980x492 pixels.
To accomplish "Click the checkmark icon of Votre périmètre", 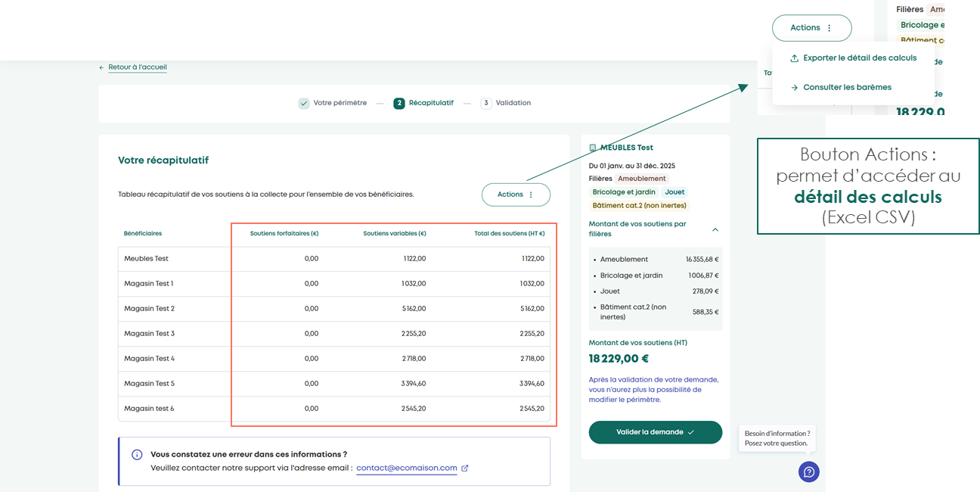I will pyautogui.click(x=303, y=103).
